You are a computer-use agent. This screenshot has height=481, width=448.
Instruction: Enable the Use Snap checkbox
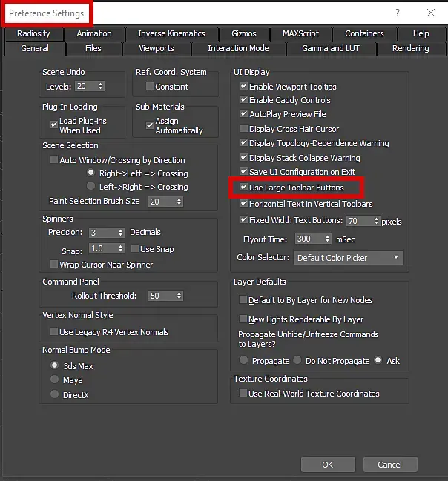(x=135, y=248)
